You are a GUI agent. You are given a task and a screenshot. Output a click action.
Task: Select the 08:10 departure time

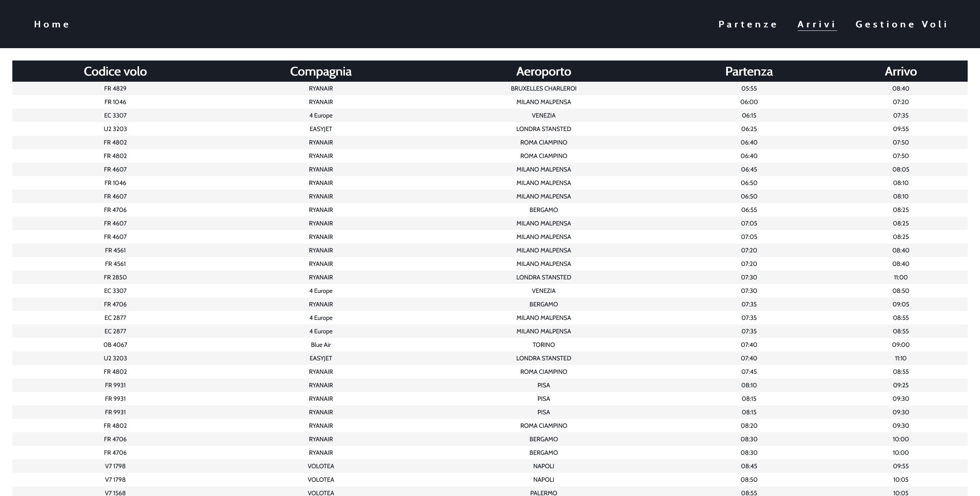click(x=749, y=385)
